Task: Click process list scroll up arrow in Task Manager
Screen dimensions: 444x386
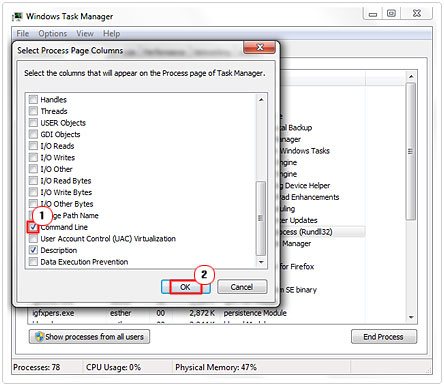Action: [x=411, y=76]
